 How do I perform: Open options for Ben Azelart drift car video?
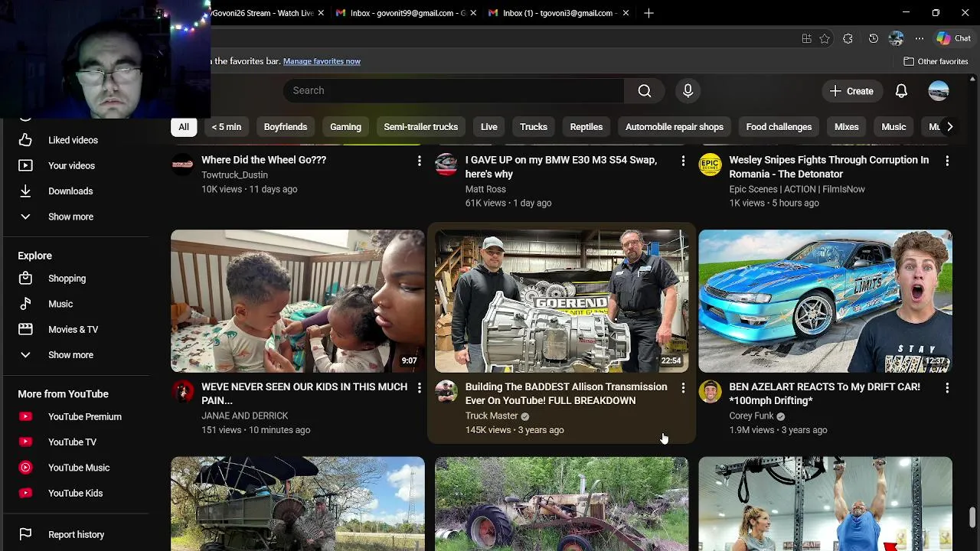pos(947,388)
